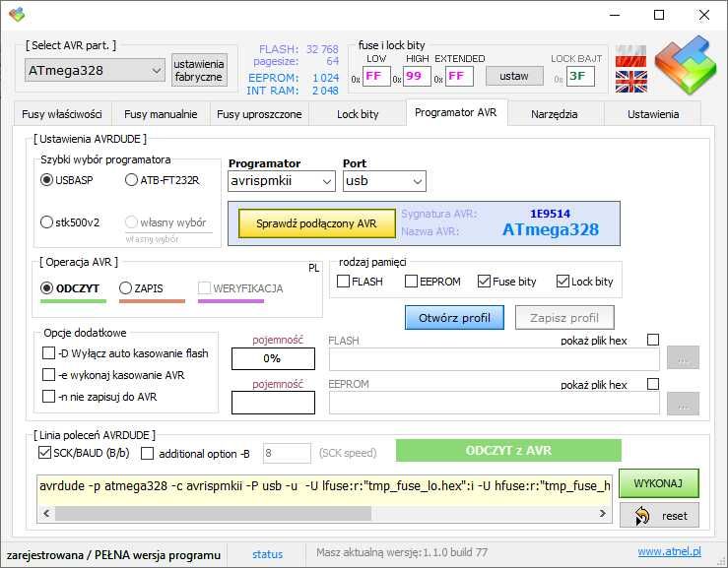This screenshot has height=568, width=728.
Task: Check the FLASH memory type checkbox
Action: click(343, 282)
